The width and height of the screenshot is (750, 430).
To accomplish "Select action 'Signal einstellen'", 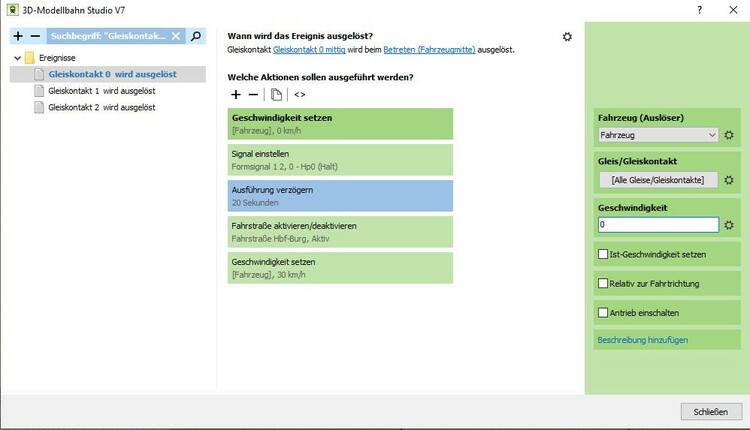I will click(x=340, y=160).
